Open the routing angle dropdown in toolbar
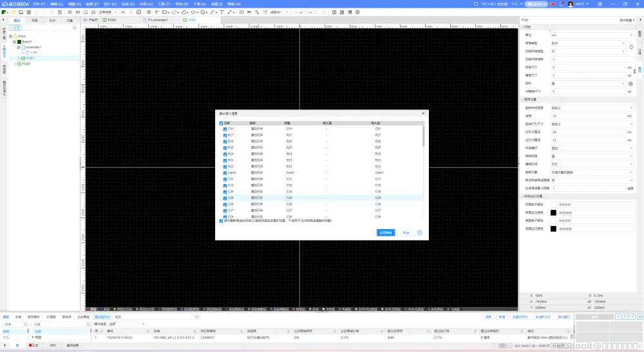 pyautogui.click(x=279, y=12)
